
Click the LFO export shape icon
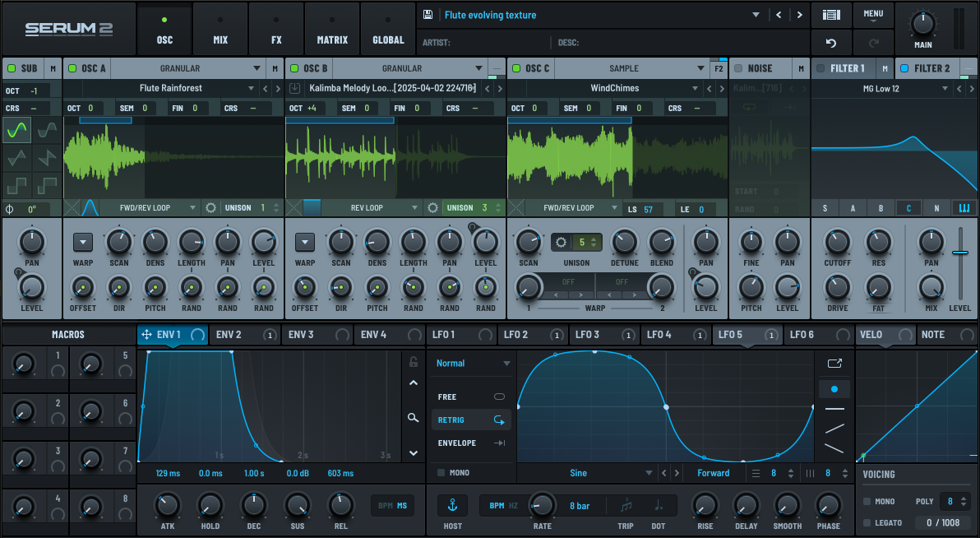(834, 363)
